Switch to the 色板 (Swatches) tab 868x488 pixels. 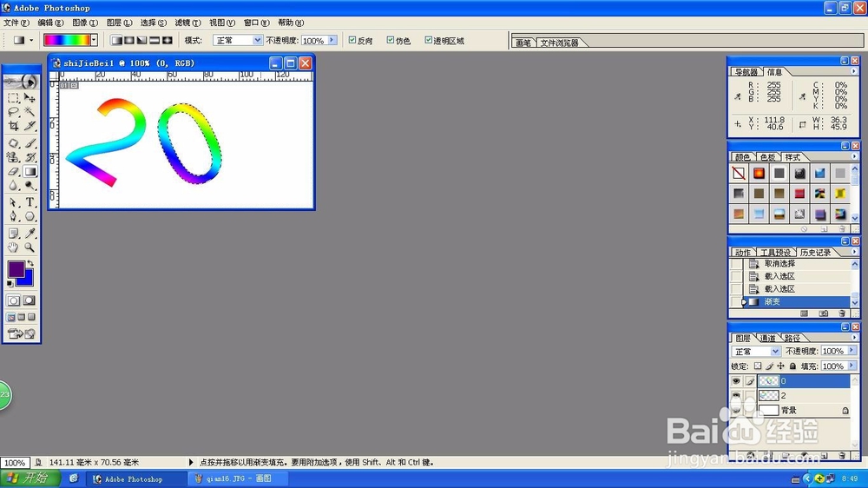(x=767, y=157)
